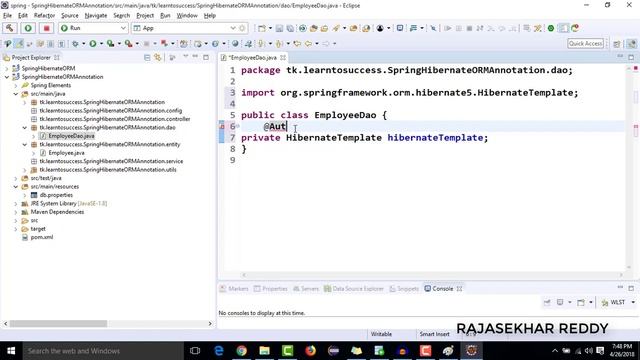Open the Navigate menu
640x360 pixels.
96,16
